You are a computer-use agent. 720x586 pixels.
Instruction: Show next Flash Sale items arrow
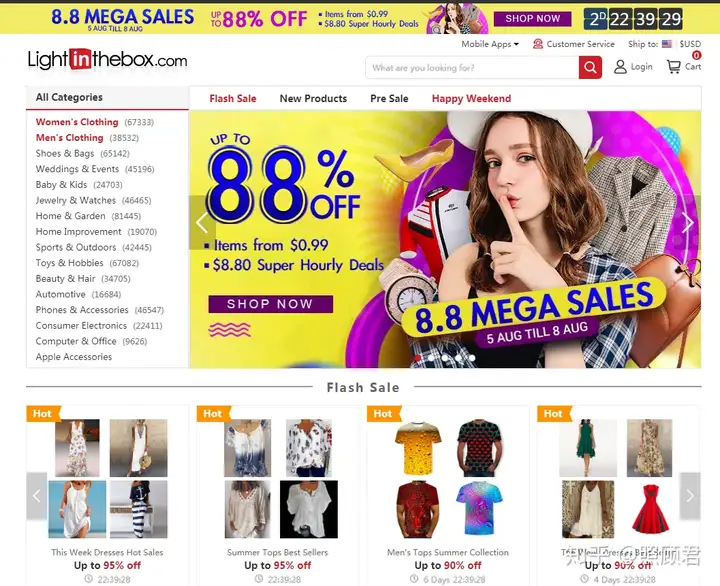tap(690, 496)
